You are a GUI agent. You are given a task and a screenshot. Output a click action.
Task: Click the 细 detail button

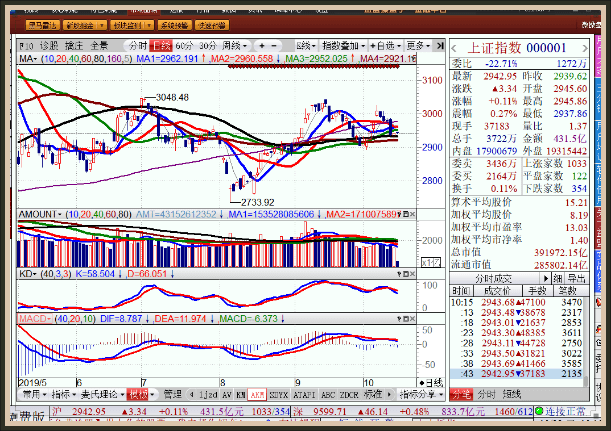558,279
